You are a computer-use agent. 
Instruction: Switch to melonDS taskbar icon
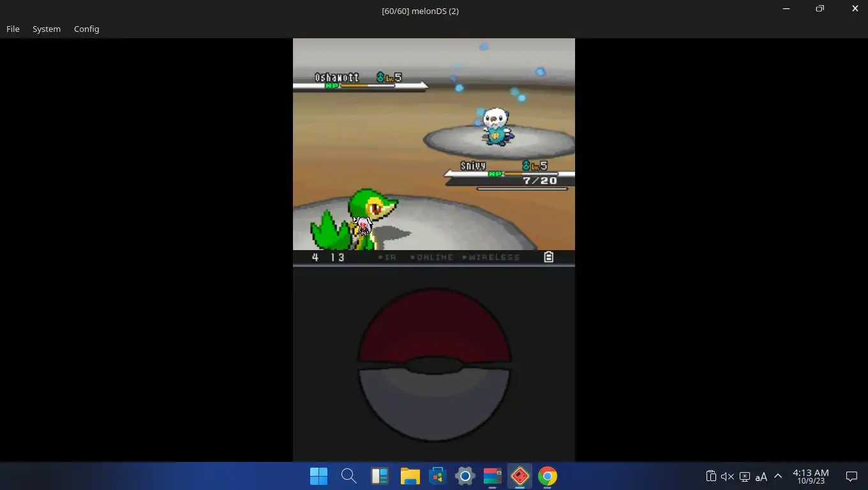(520, 476)
